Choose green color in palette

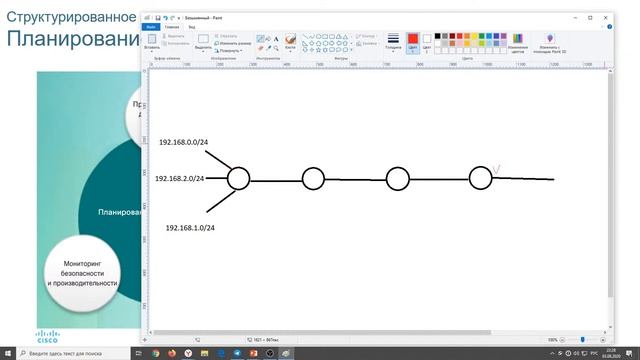482,36
